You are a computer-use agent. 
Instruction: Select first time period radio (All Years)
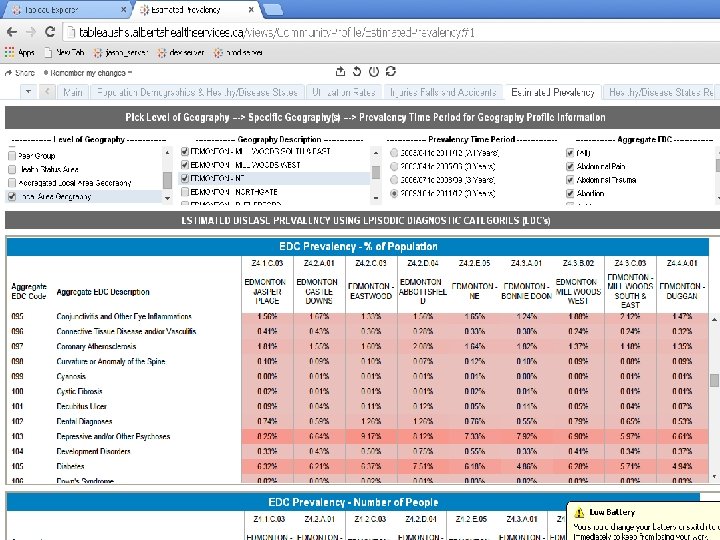394,153
